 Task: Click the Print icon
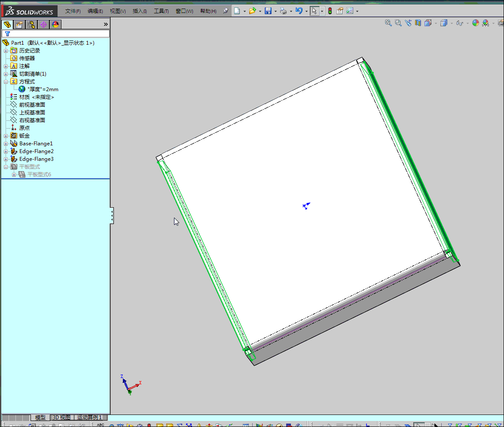click(x=283, y=11)
